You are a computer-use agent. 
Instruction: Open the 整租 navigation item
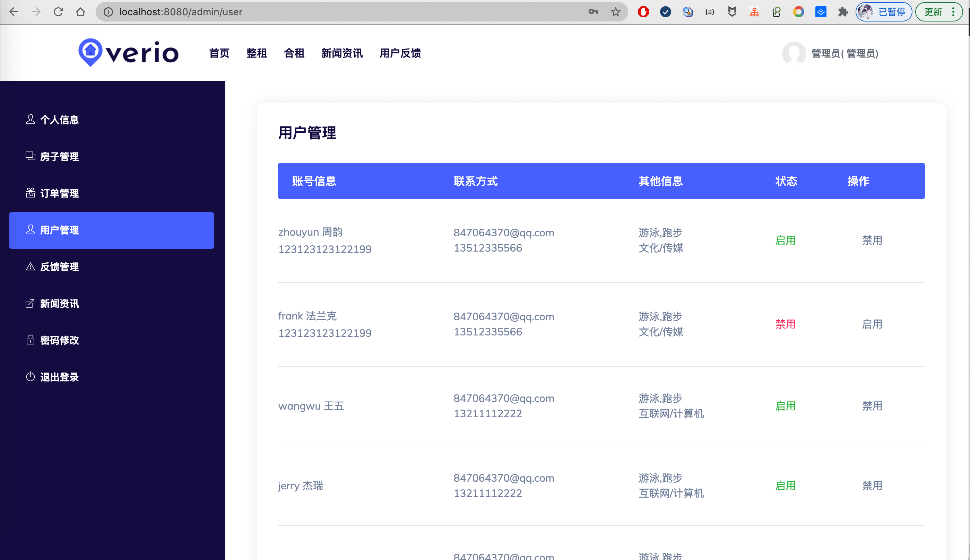(x=257, y=53)
